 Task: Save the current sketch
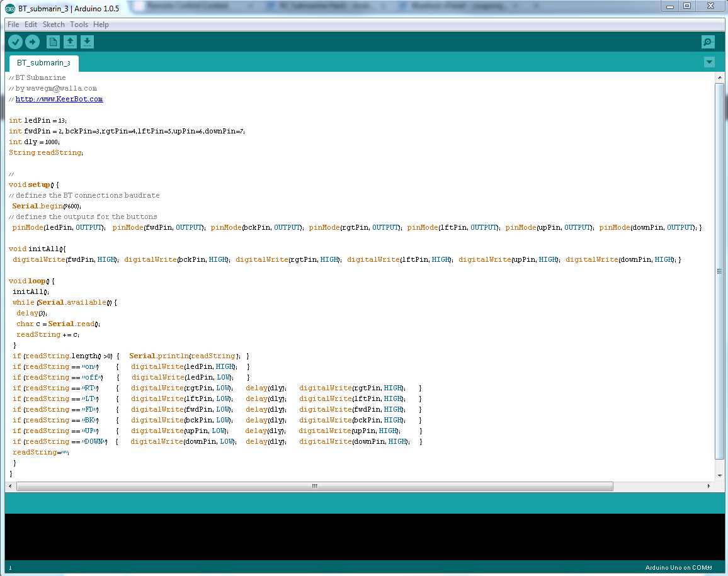[87, 42]
